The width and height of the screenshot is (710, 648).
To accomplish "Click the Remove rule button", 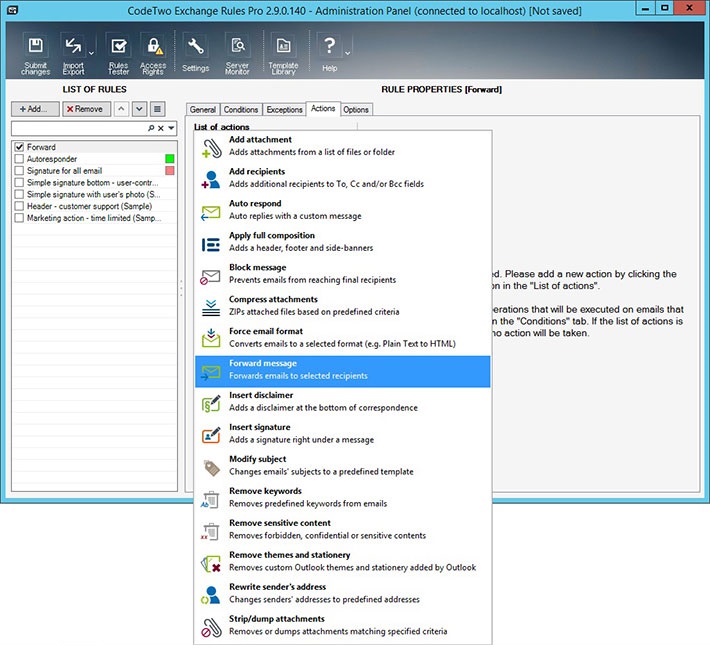I will click(86, 109).
